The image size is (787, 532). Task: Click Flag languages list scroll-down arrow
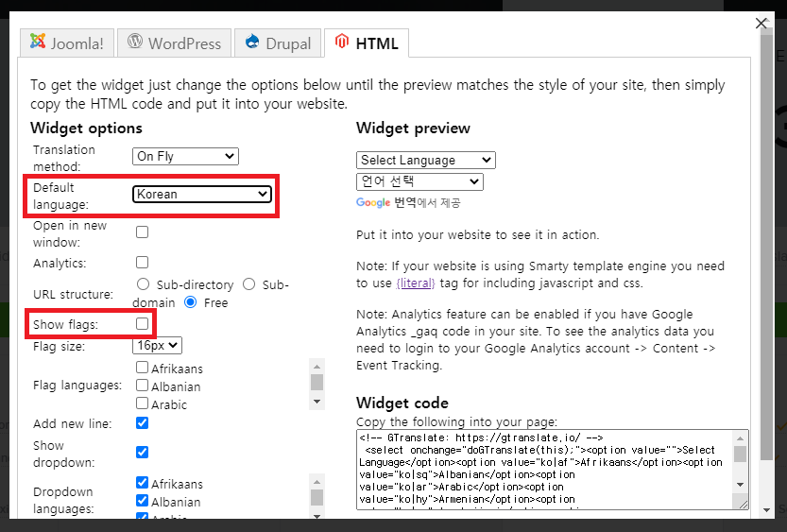tap(317, 402)
